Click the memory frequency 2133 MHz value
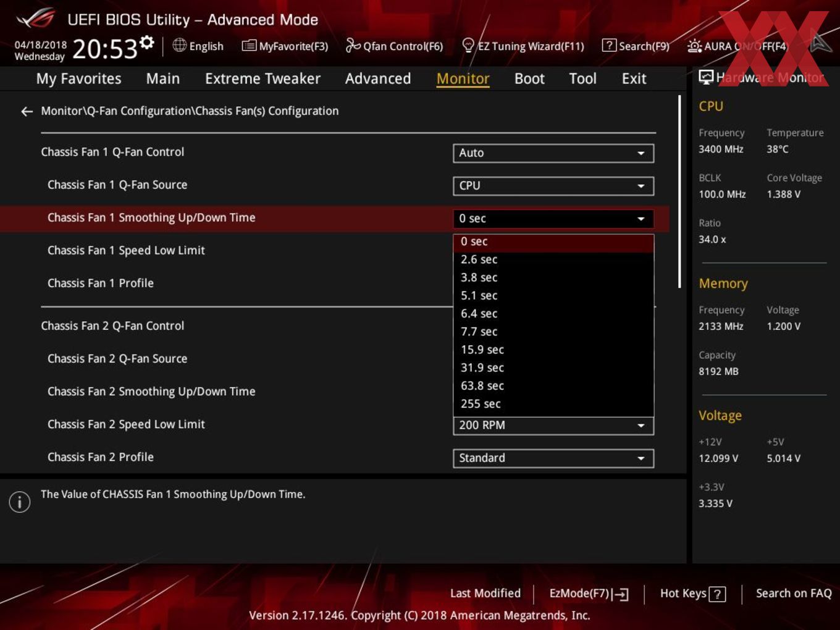This screenshot has height=630, width=840. coord(721,326)
